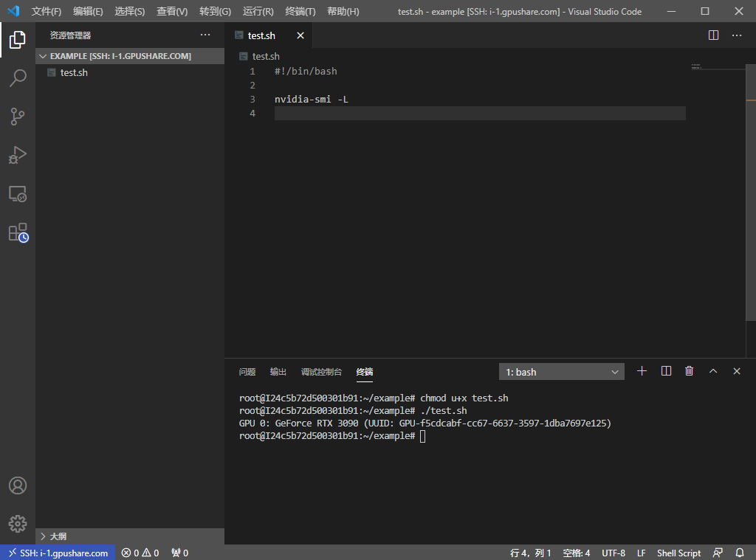Switch to the 问题 problems tab
The width and height of the screenshot is (756, 560).
247,372
